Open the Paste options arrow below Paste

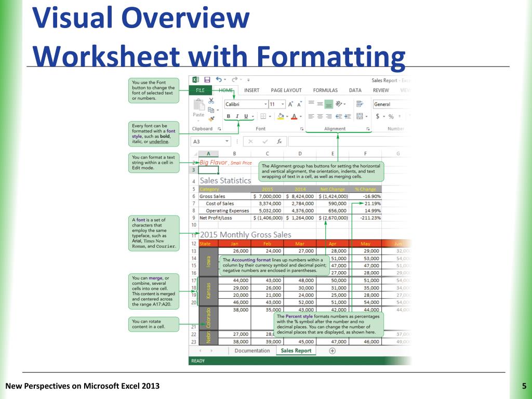(x=198, y=121)
